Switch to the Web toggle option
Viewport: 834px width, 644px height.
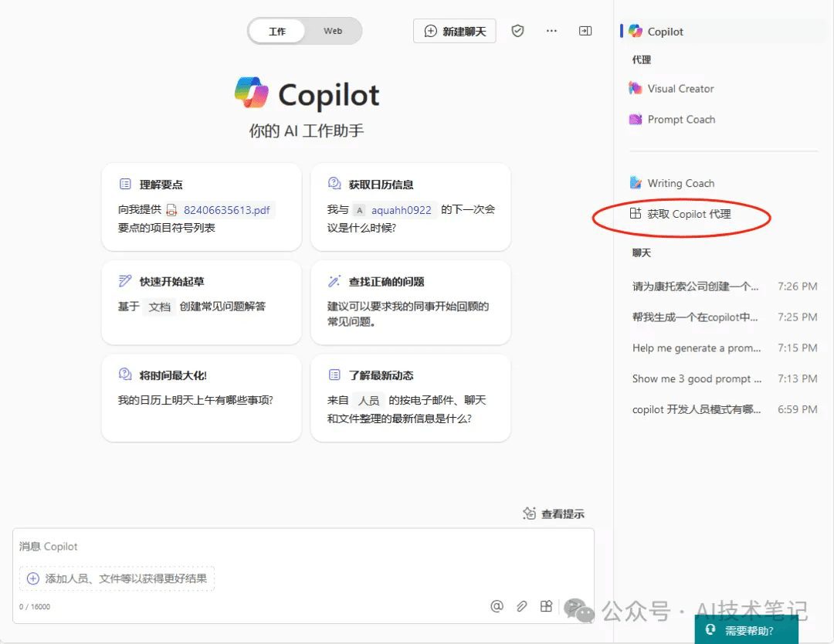coord(333,31)
